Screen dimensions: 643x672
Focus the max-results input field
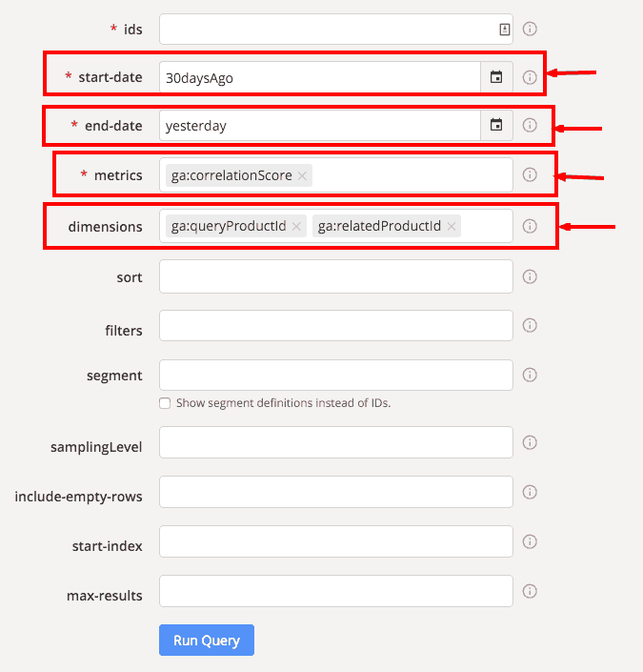tap(336, 591)
